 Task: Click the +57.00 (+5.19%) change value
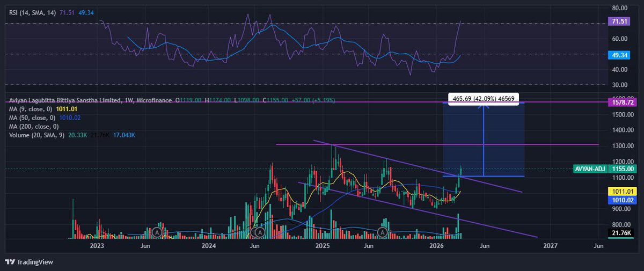click(312, 100)
